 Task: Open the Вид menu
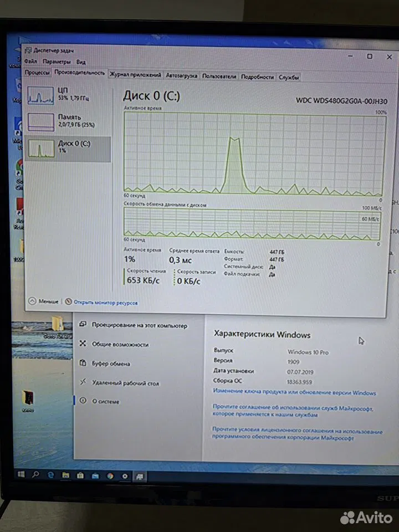tap(81, 62)
